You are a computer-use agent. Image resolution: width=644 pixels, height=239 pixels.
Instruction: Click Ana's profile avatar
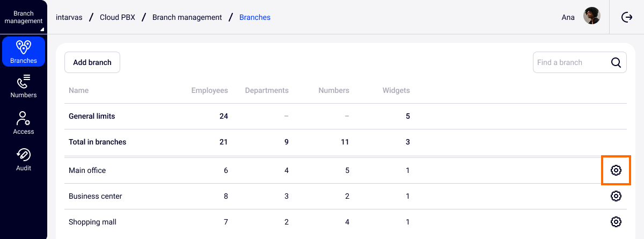[x=591, y=16]
